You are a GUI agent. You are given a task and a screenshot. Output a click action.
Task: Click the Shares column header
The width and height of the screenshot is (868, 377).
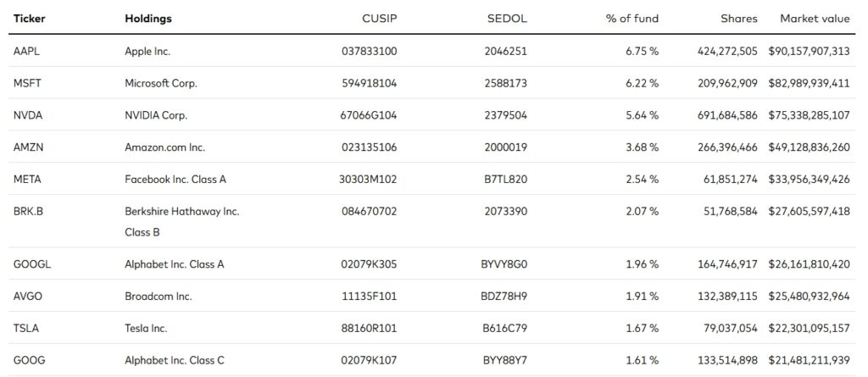coord(739,19)
